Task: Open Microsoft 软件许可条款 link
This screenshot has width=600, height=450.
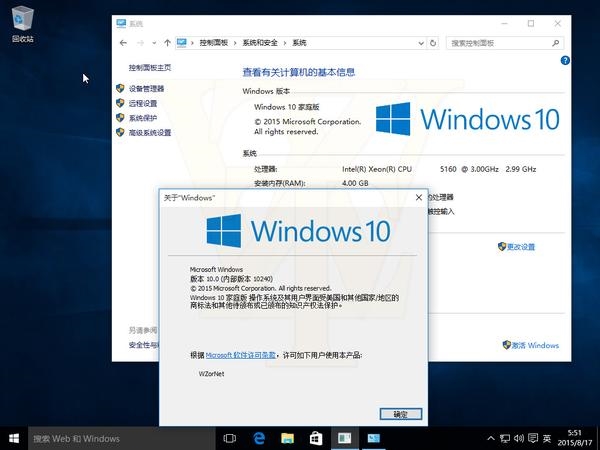Action: coord(241,355)
